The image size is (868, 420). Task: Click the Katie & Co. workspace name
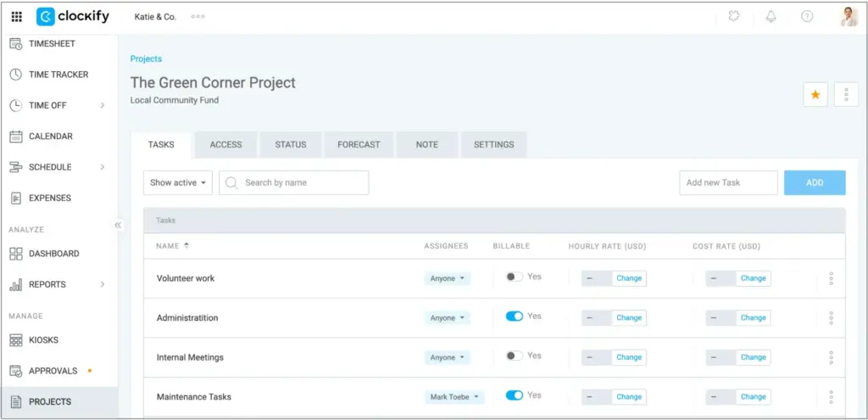click(156, 17)
